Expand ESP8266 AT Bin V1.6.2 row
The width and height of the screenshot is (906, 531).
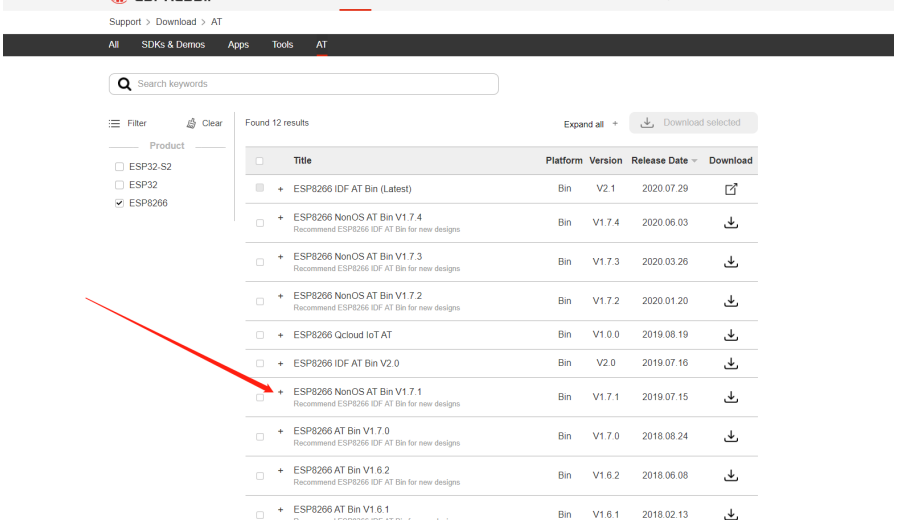[281, 470]
